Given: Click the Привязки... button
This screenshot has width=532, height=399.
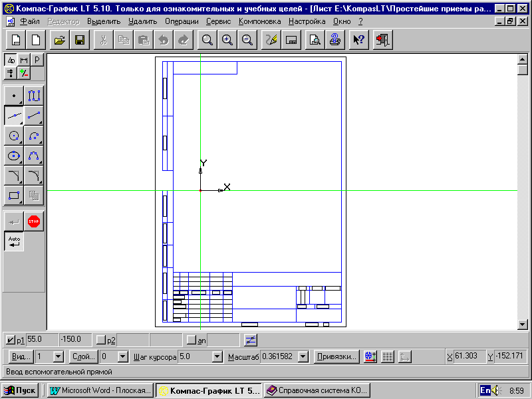Looking at the screenshot, I should click(x=336, y=356).
